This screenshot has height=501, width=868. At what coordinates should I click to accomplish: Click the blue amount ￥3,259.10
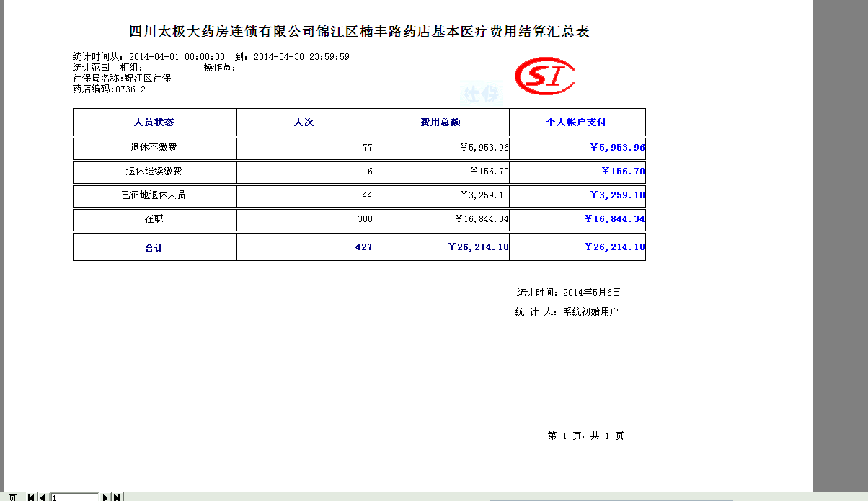pyautogui.click(x=617, y=195)
